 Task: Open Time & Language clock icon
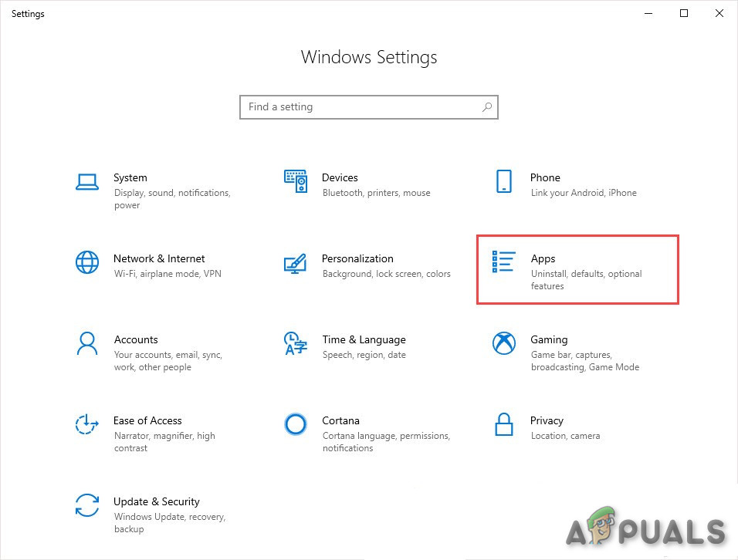(296, 343)
